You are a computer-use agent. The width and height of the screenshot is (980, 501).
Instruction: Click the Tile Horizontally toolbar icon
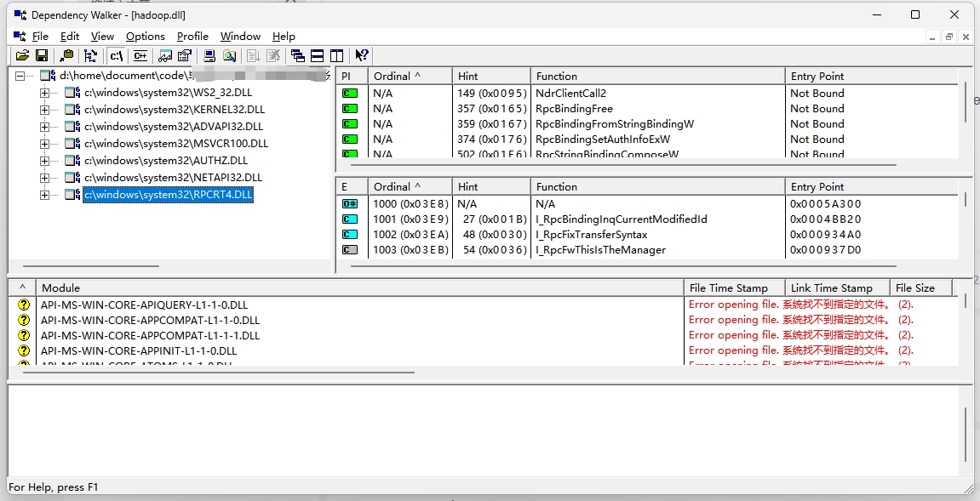(317, 55)
